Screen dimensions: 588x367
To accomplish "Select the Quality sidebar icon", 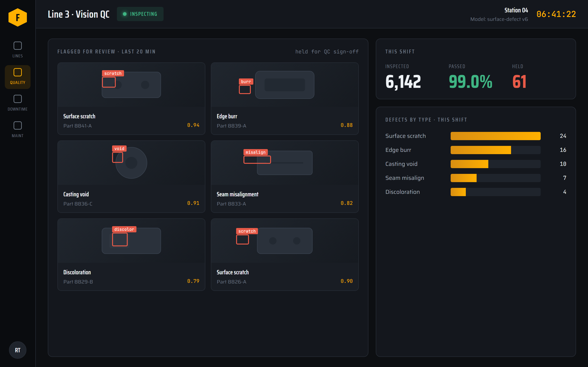I will (x=17, y=77).
